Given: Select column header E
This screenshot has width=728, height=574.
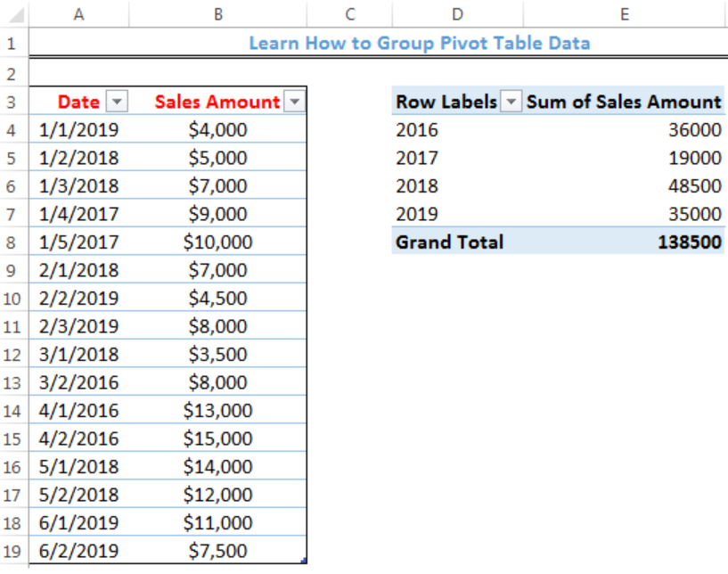Looking at the screenshot, I should point(624,13).
